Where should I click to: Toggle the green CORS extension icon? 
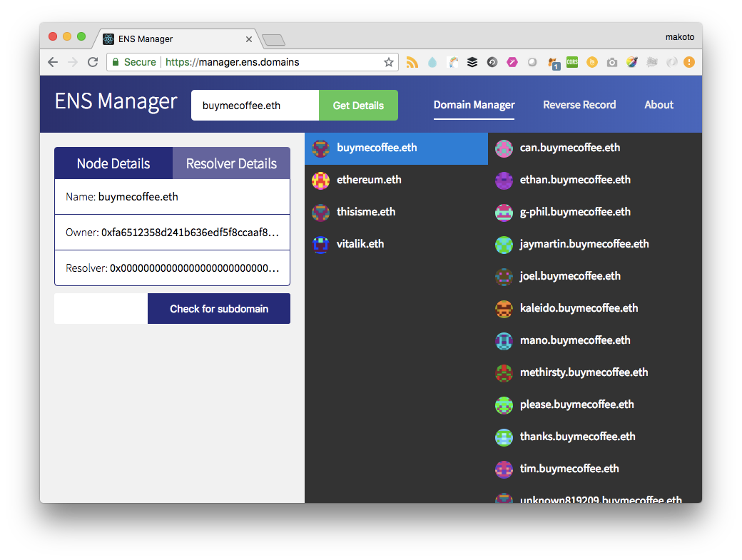[572, 62]
